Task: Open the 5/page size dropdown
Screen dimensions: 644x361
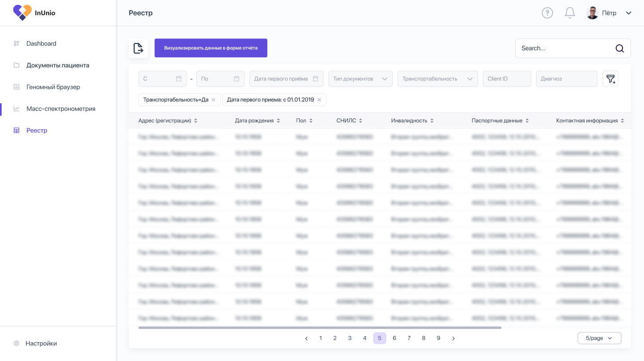Action: click(x=599, y=338)
